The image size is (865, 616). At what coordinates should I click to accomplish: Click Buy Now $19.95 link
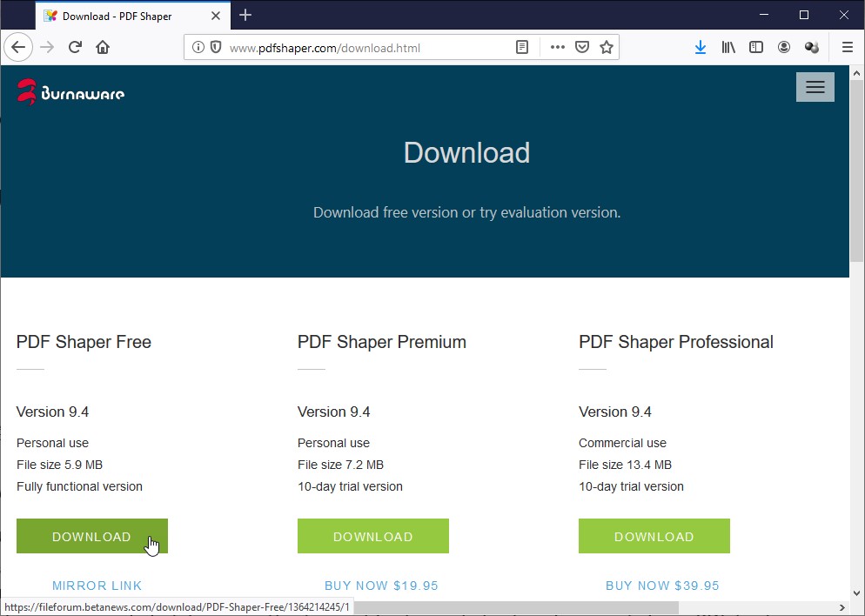coord(381,586)
